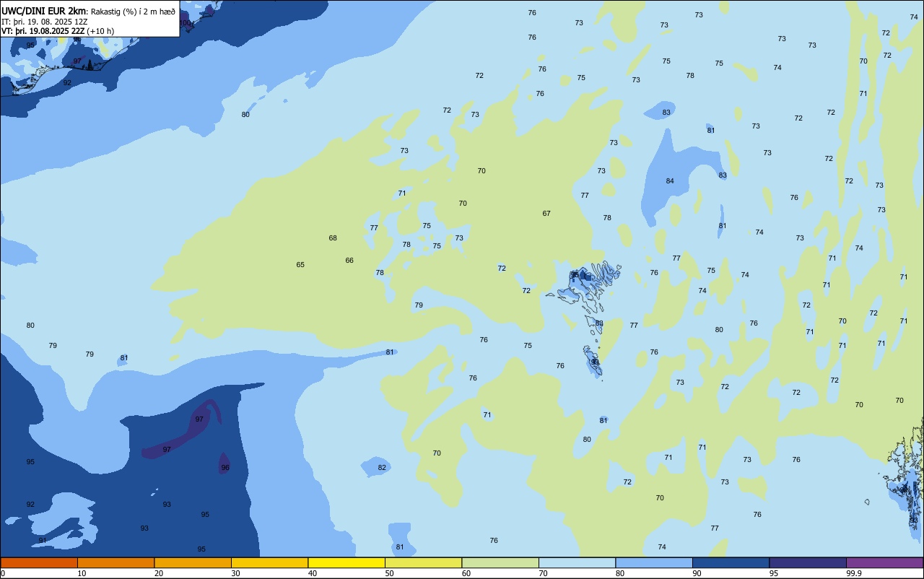Image resolution: width=924 pixels, height=579 pixels.
Task: Click the humidity value 84 on the map
Action: pos(670,181)
